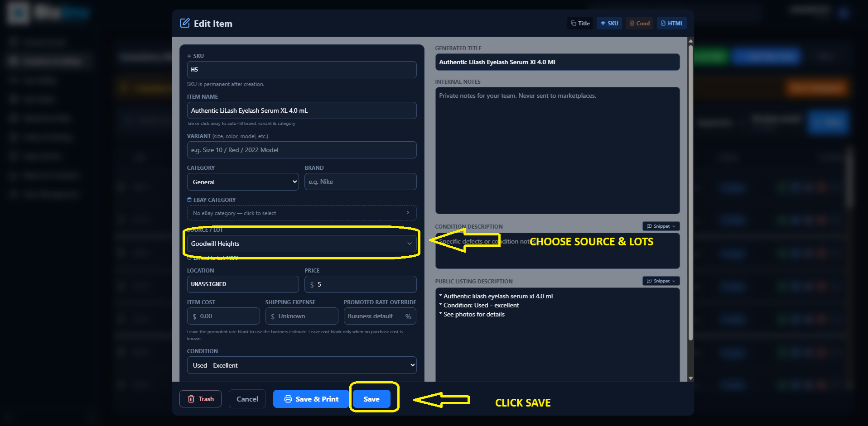868x426 pixels.
Task: Click the Cancel button
Action: (x=247, y=399)
